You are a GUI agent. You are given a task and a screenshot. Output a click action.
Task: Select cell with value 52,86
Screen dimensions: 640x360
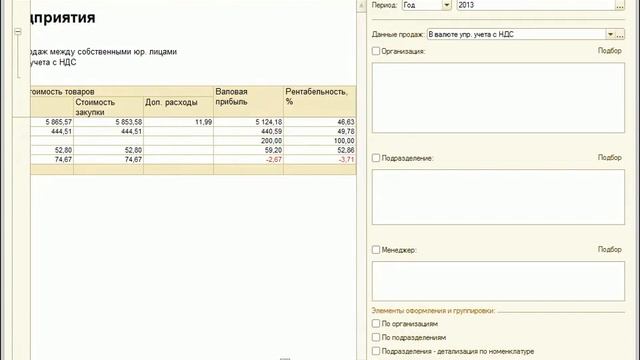click(x=320, y=150)
